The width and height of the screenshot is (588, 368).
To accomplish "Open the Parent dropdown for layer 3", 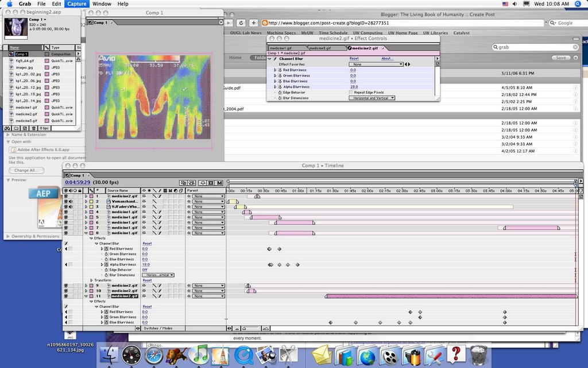I will tap(208, 207).
